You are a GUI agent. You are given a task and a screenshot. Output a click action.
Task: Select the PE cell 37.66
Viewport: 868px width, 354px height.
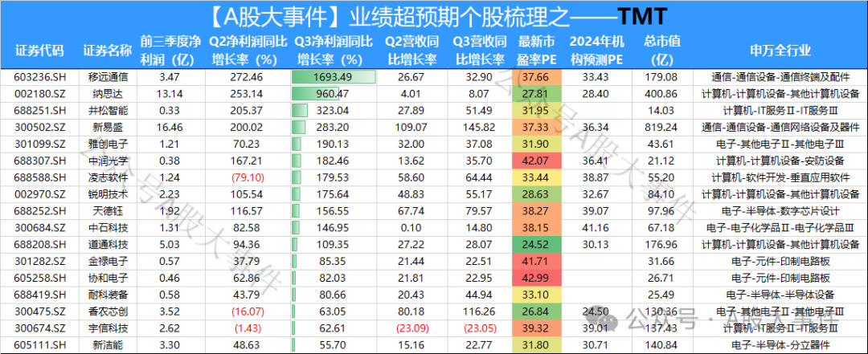pos(538,75)
